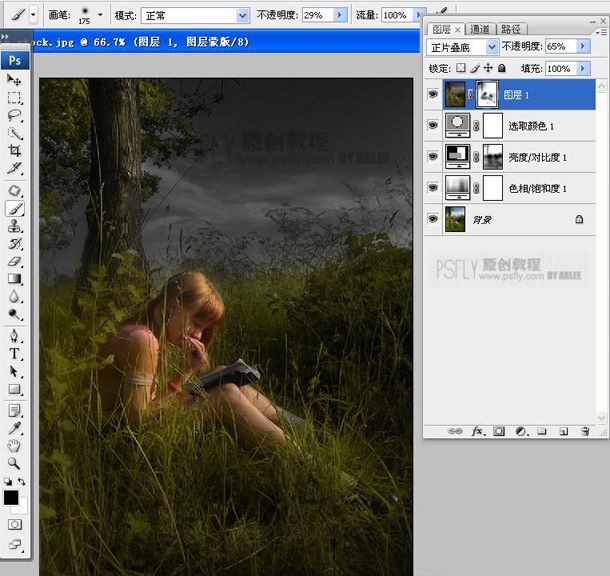Select the Rectangle Shape tool
This screenshot has width=610, height=576.
[x=14, y=389]
